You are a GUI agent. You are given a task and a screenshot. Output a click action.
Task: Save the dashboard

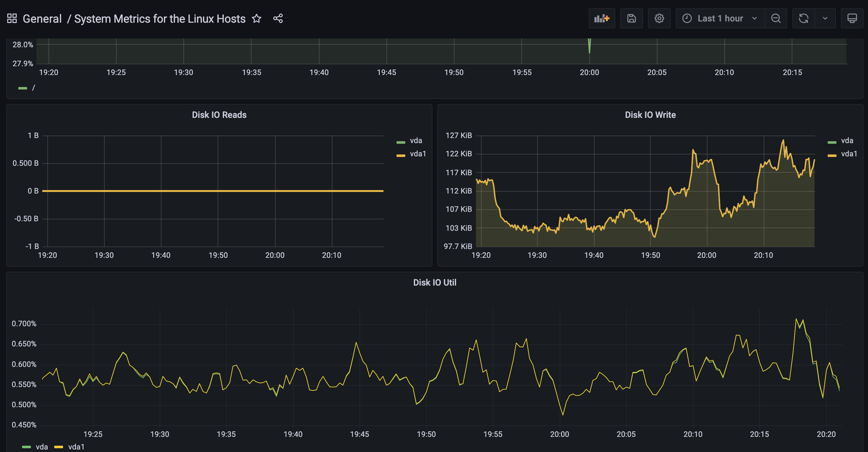(631, 18)
